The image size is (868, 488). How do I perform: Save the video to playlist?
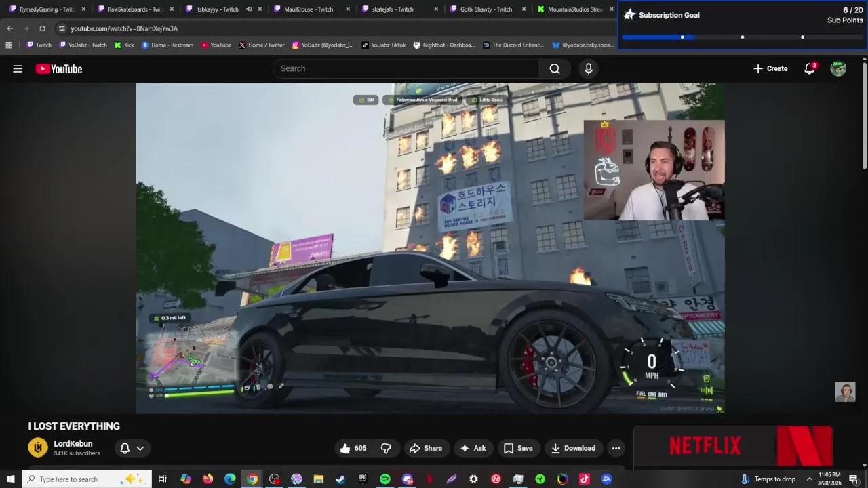click(518, 448)
